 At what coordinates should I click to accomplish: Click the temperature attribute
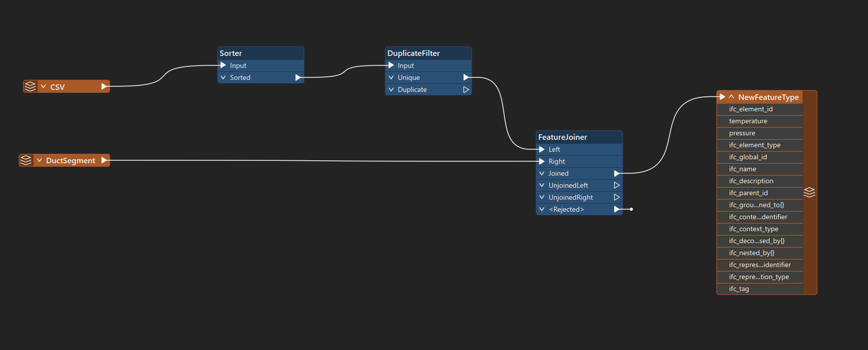tap(760, 121)
